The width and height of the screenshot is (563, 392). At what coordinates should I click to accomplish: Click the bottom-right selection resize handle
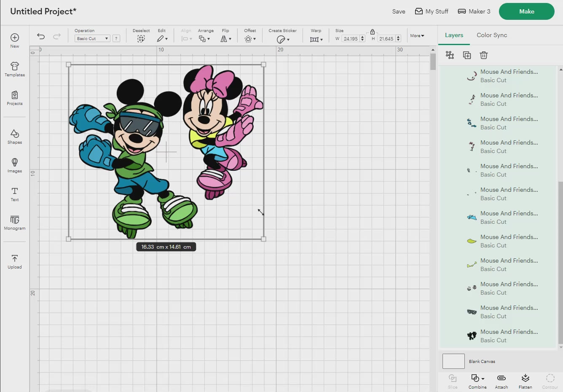[264, 239]
